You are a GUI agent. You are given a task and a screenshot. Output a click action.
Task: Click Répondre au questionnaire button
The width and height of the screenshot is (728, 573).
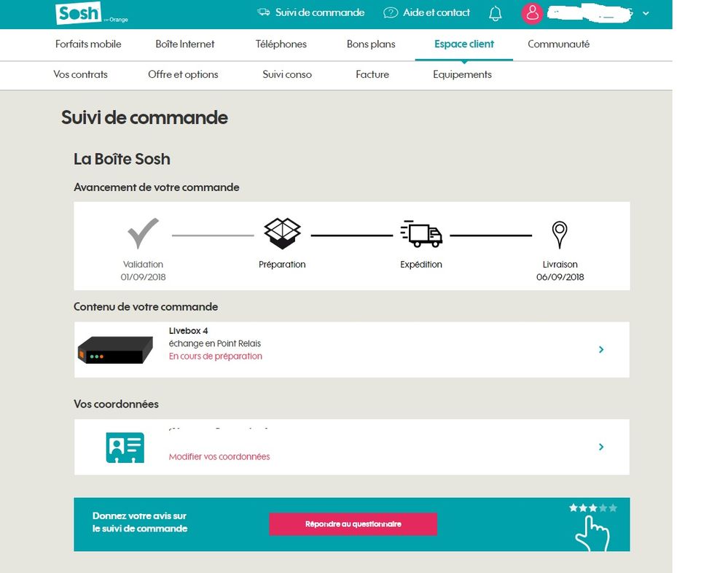pyautogui.click(x=353, y=524)
